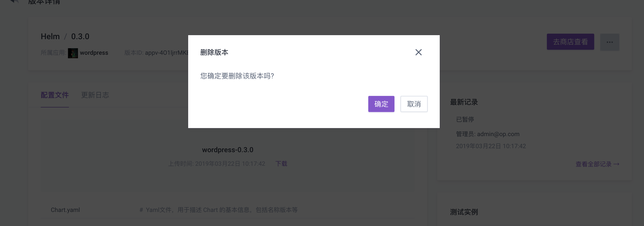Cancel deletion by clicking 取消

[414, 104]
